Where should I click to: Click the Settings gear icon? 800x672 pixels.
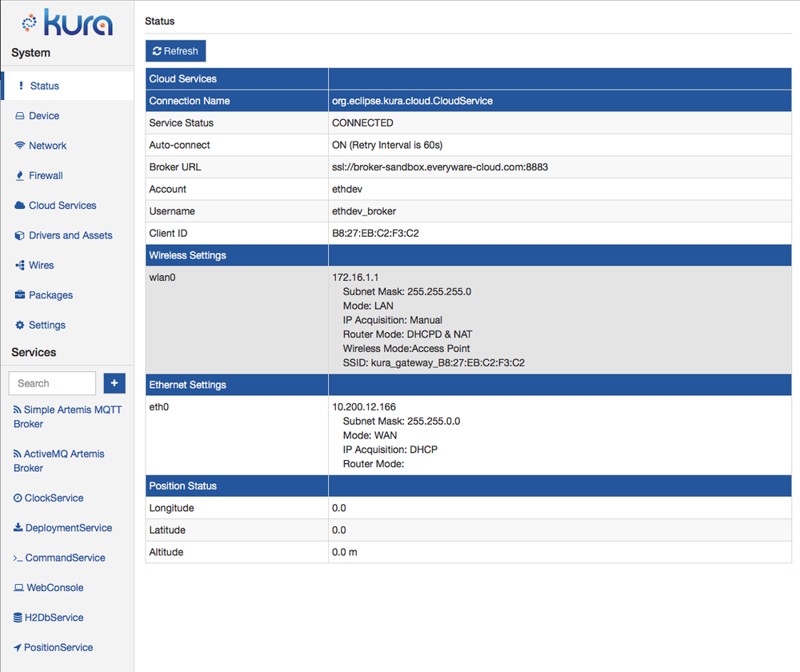(x=19, y=325)
